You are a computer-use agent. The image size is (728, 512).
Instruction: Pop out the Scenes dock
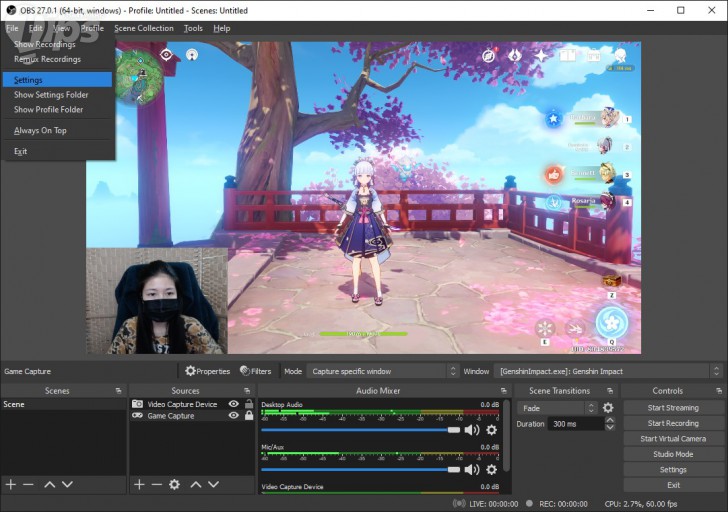[118, 391]
